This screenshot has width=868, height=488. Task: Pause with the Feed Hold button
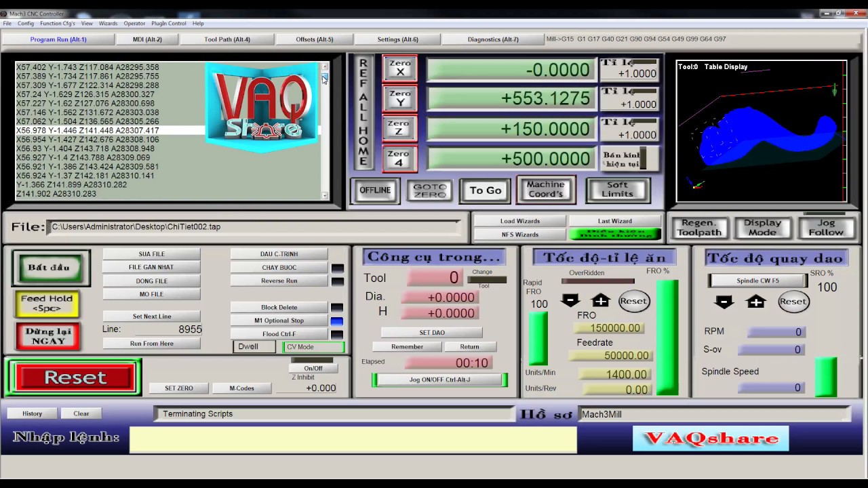(47, 303)
